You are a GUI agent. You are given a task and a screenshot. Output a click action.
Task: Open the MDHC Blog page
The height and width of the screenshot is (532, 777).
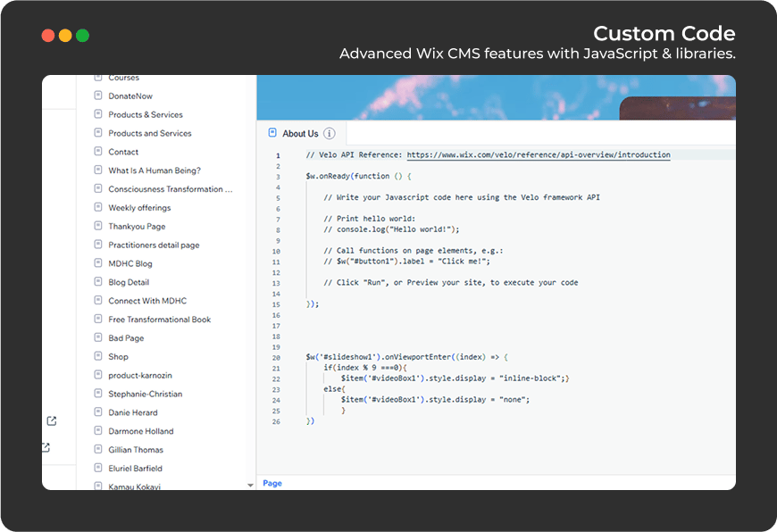130,263
